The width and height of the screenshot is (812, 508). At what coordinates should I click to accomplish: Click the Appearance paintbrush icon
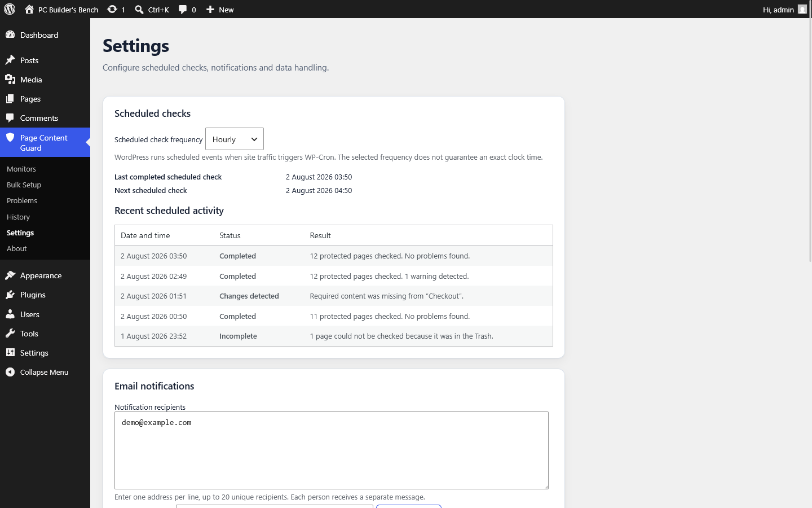pyautogui.click(x=10, y=275)
